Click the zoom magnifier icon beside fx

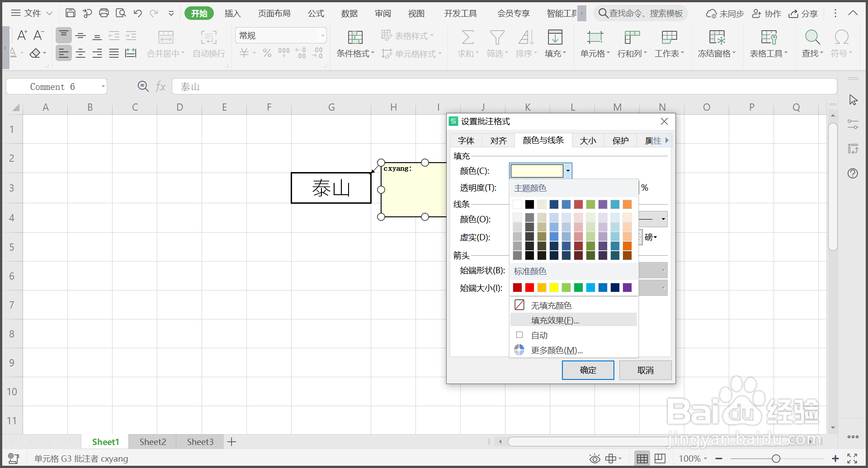[x=143, y=86]
